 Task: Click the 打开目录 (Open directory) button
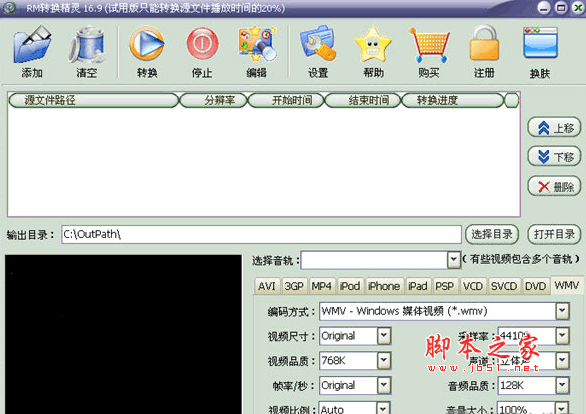point(554,234)
